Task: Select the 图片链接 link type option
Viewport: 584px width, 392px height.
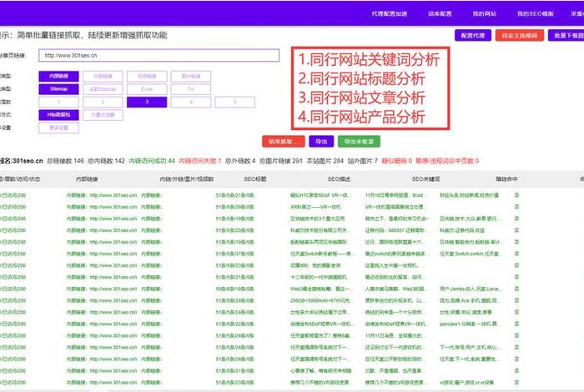Action: click(x=191, y=77)
